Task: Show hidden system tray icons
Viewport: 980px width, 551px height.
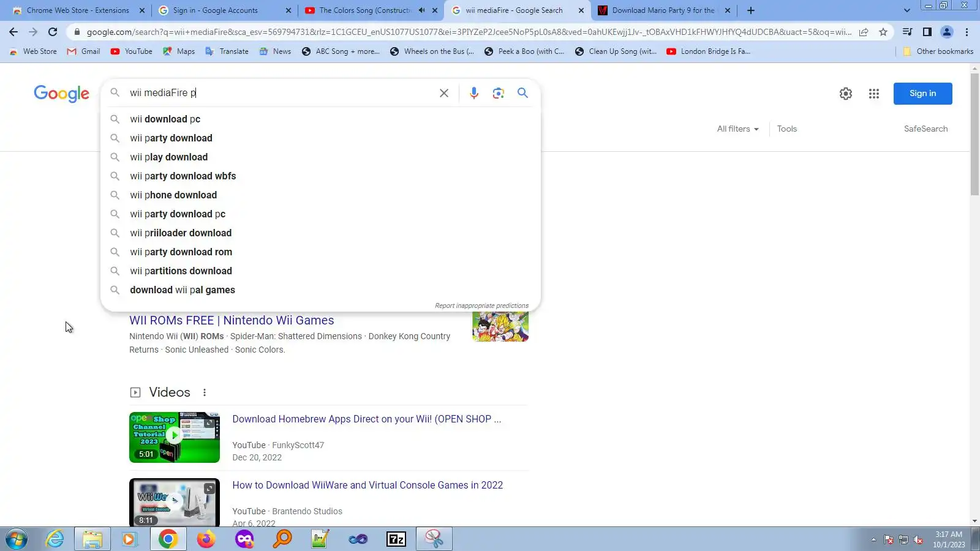Action: (873, 539)
